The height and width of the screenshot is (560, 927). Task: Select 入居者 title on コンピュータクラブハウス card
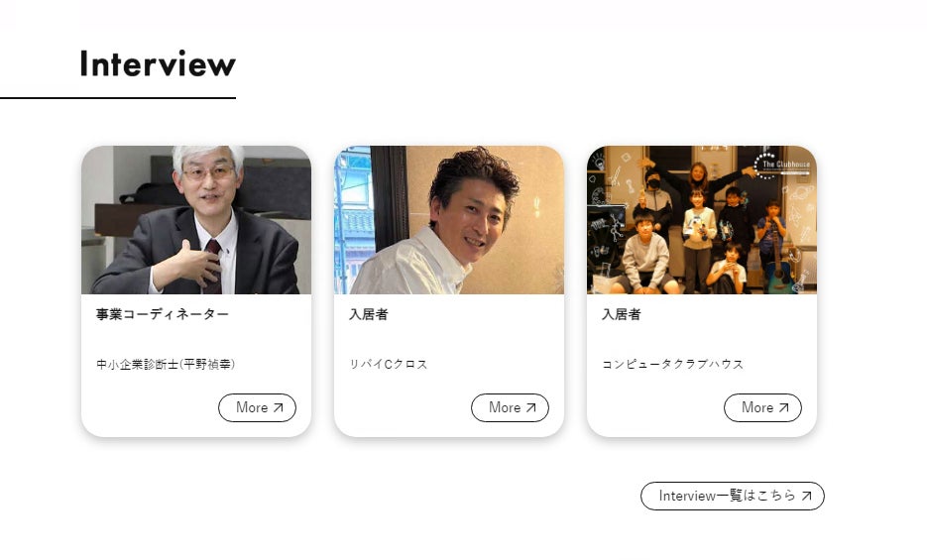click(x=622, y=314)
